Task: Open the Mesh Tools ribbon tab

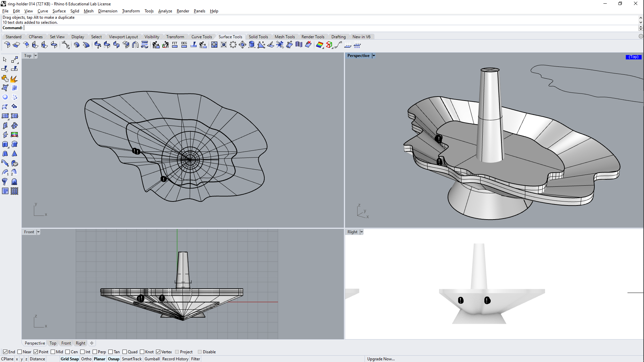Action: (x=284, y=37)
